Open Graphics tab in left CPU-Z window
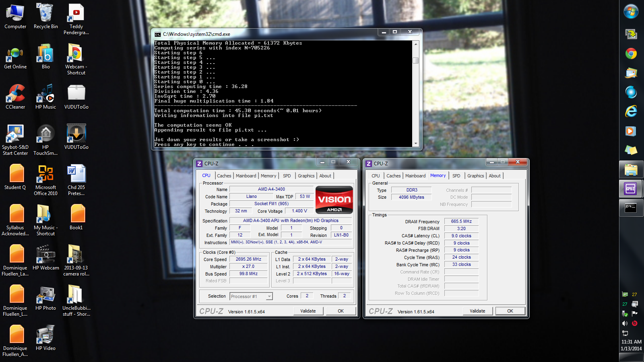Screen dimensions: 644x362 pyautogui.click(x=306, y=176)
